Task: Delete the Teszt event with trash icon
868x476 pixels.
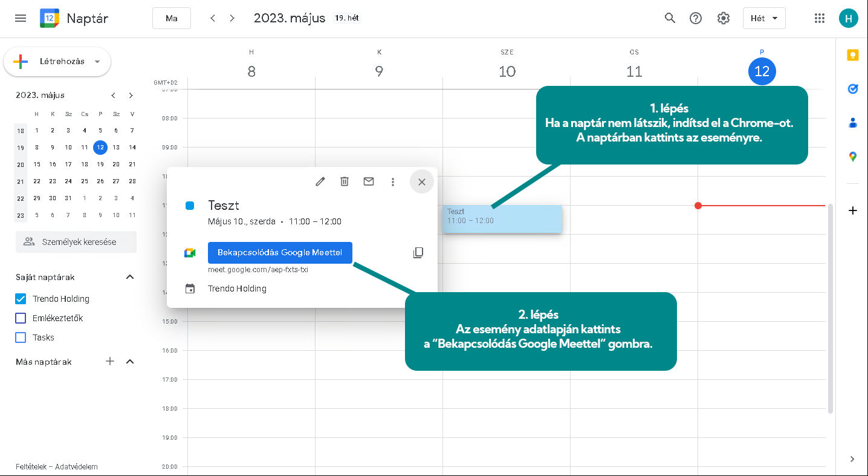Action: click(x=345, y=181)
